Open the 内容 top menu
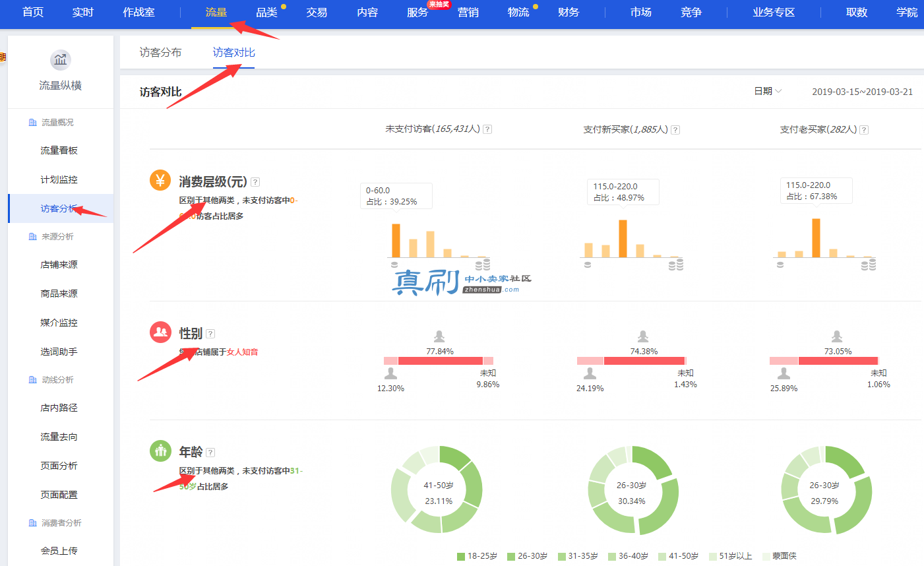This screenshot has height=566, width=924. coord(367,13)
